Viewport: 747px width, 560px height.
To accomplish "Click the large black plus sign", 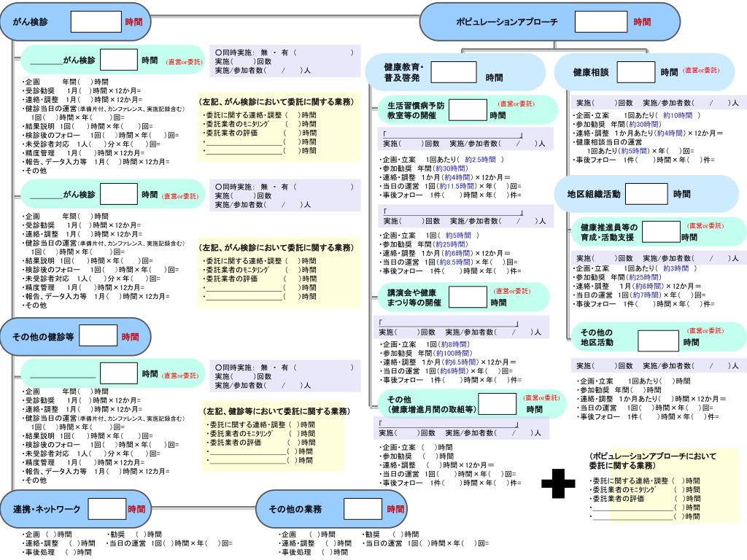I will pos(558,483).
